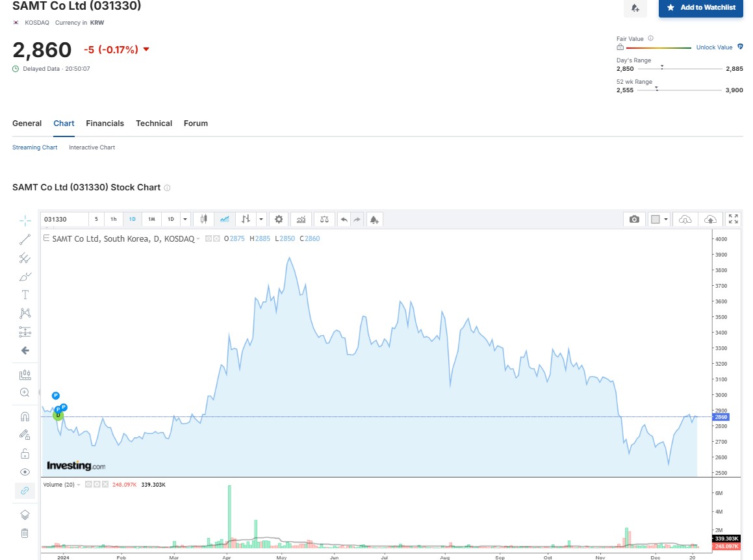Open the measure tool in sidebar

pyautogui.click(x=25, y=375)
